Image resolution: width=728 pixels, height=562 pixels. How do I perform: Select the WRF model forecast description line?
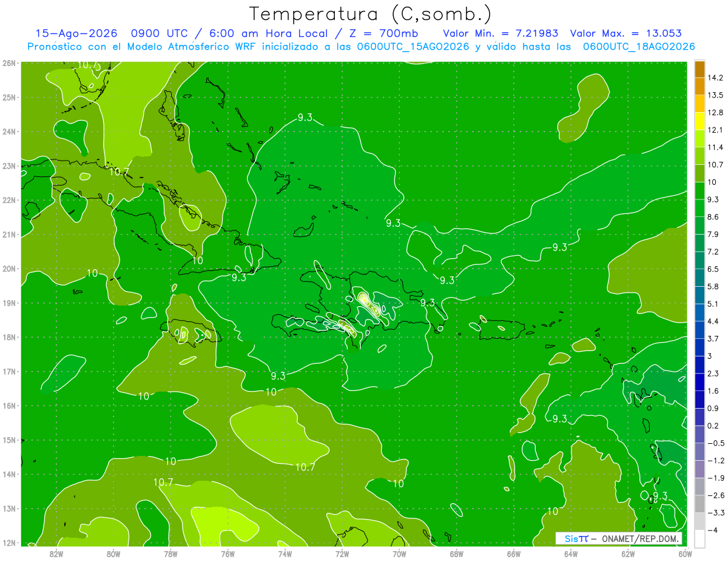click(x=361, y=46)
